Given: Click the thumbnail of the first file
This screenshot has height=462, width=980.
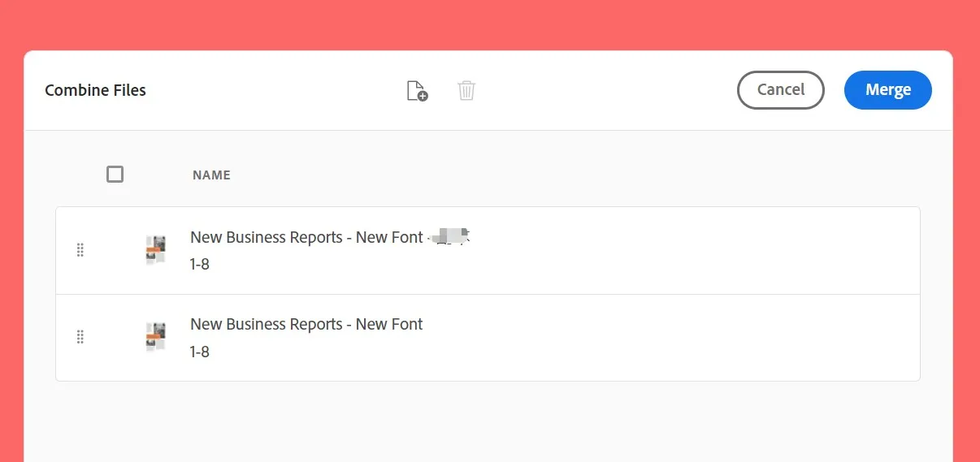Looking at the screenshot, I should [x=155, y=250].
